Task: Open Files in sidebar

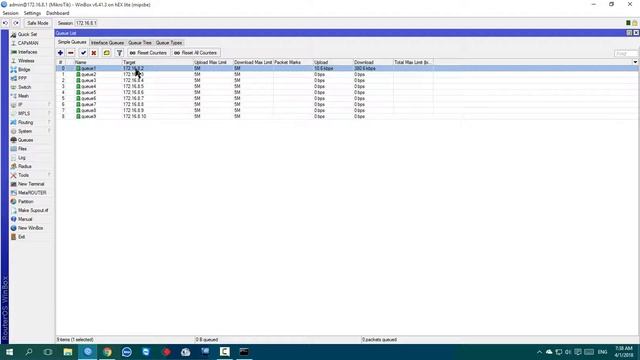Action: click(x=22, y=149)
